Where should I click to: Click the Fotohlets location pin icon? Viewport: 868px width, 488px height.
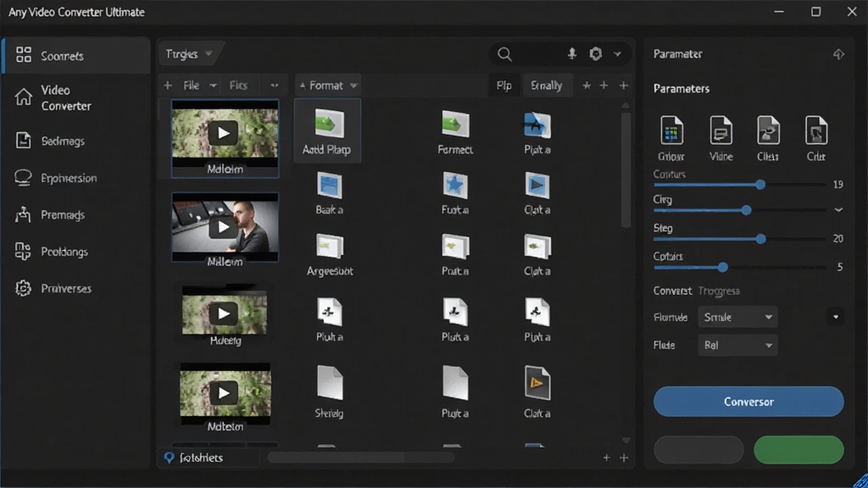(170, 457)
